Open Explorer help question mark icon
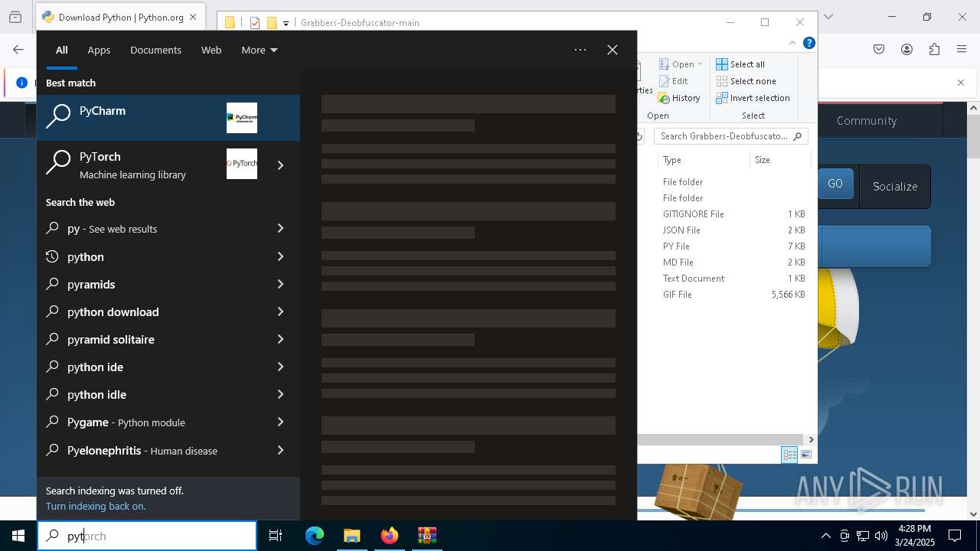This screenshot has height=551, width=980. 808,43
